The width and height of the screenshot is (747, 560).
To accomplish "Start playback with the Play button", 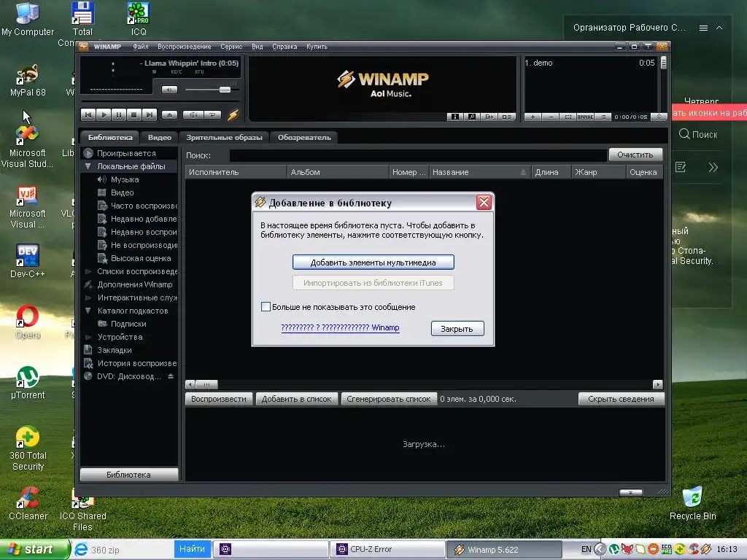I will (x=104, y=114).
